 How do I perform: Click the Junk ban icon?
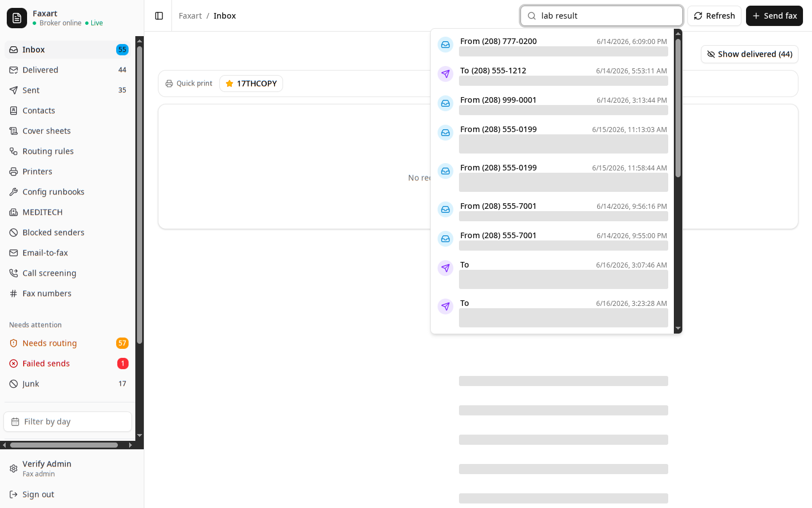[x=14, y=384]
